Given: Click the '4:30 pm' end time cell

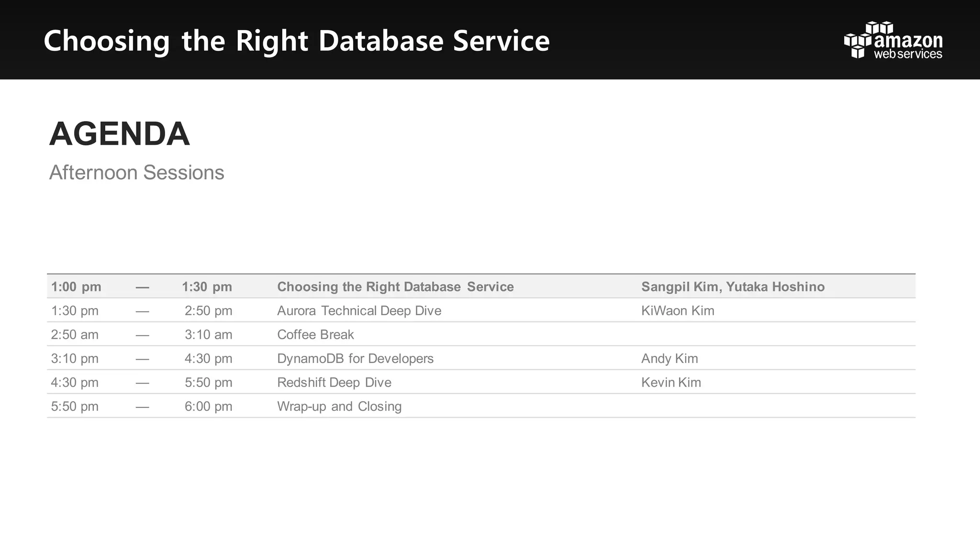Looking at the screenshot, I should [209, 359].
